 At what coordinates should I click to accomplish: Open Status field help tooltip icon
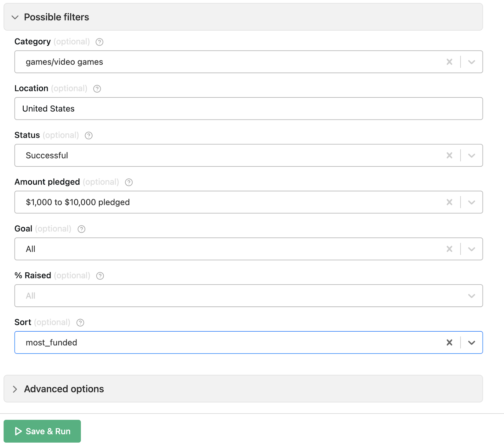tap(89, 136)
